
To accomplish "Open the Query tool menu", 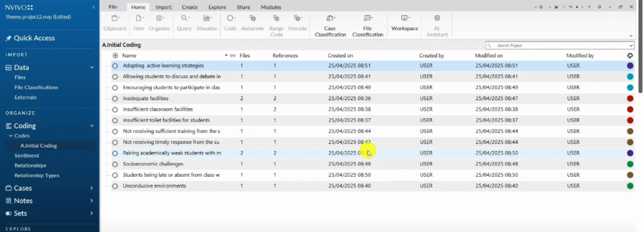I will (x=184, y=23).
